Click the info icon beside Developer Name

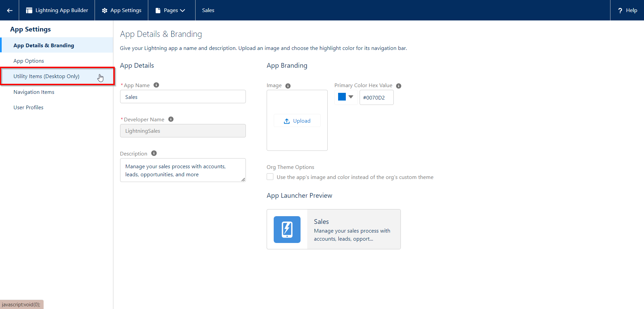pos(171,119)
